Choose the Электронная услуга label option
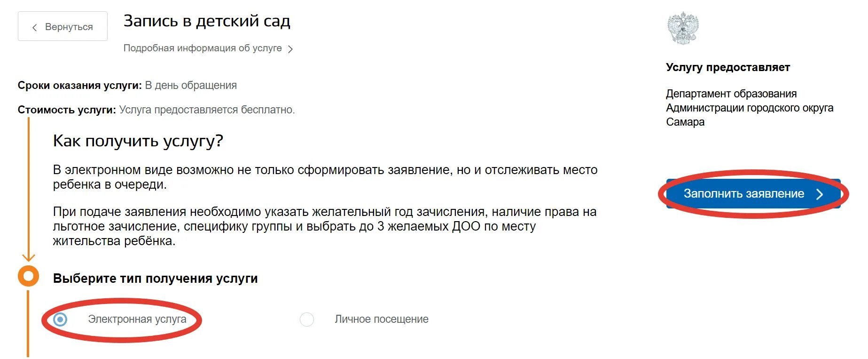This screenshot has height=359, width=868. (x=137, y=319)
